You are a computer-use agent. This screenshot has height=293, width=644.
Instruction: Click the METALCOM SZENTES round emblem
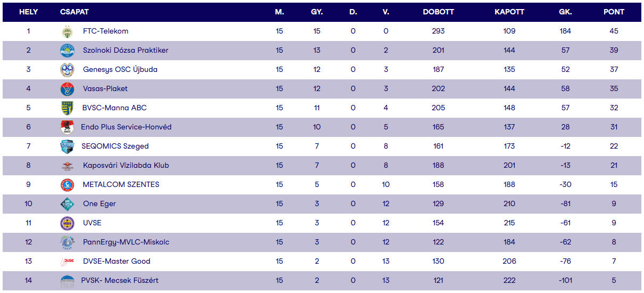67,185
